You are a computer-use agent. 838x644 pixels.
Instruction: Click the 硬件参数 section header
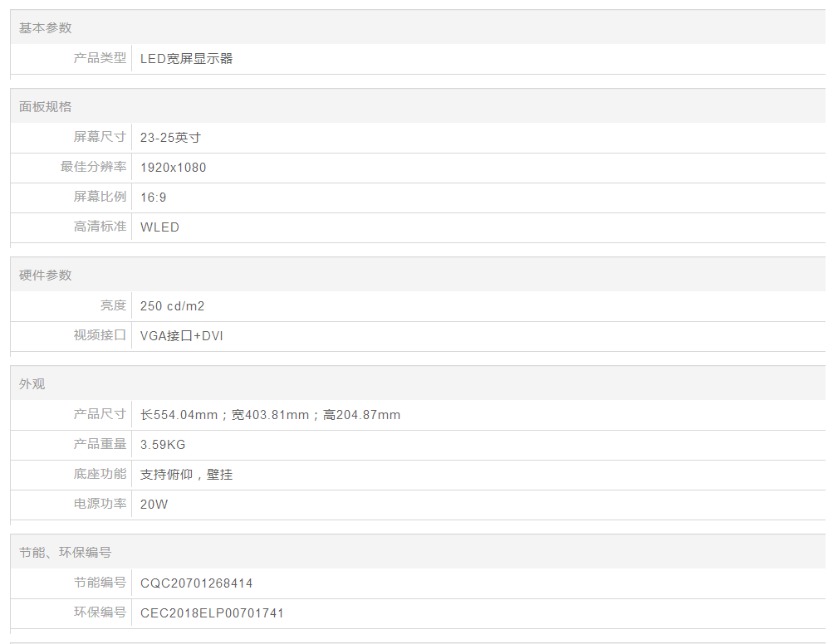(x=46, y=276)
